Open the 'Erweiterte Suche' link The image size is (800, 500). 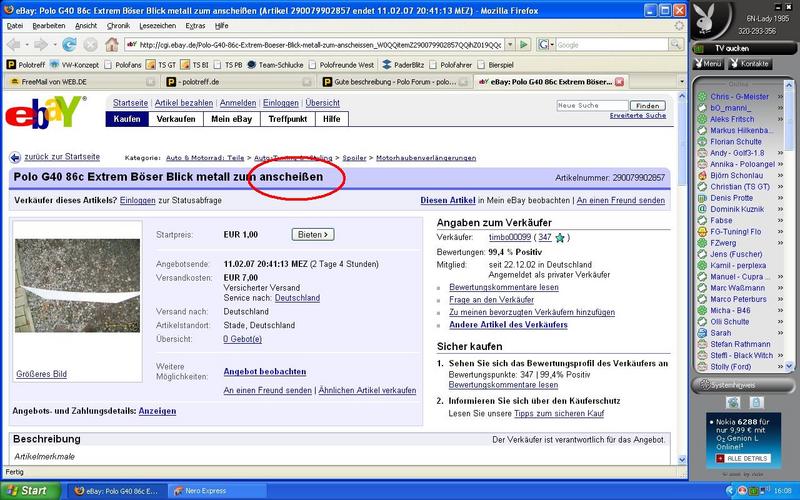click(638, 116)
